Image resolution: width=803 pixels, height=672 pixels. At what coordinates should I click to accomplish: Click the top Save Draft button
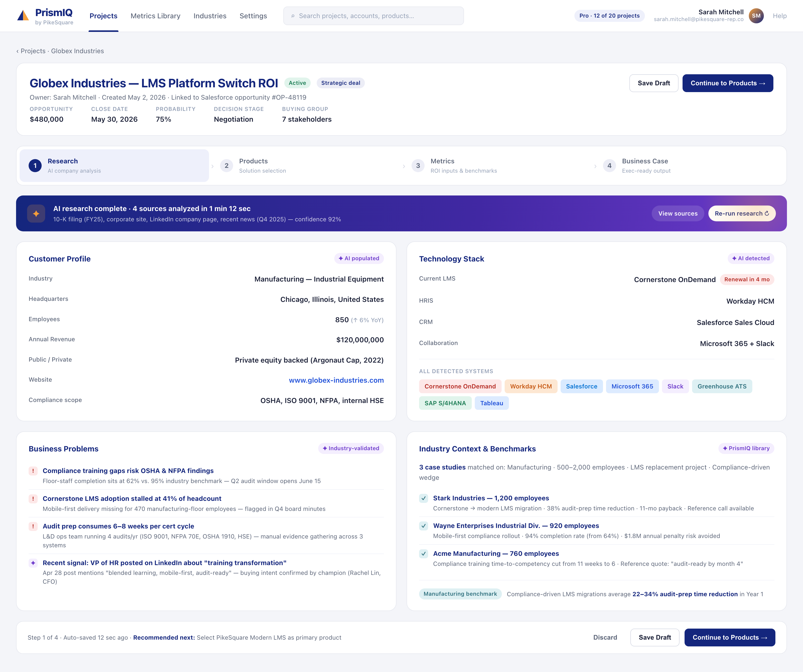653,83
